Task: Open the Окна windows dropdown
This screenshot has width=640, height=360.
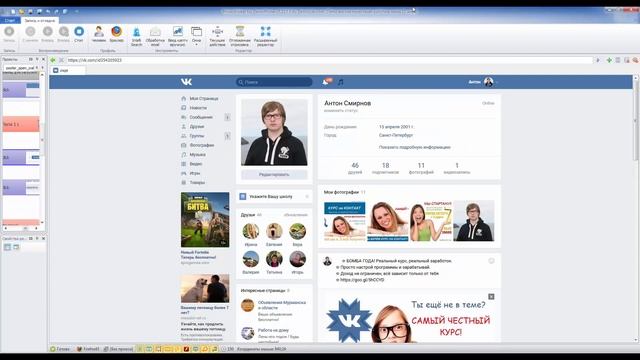Action: tap(196, 36)
